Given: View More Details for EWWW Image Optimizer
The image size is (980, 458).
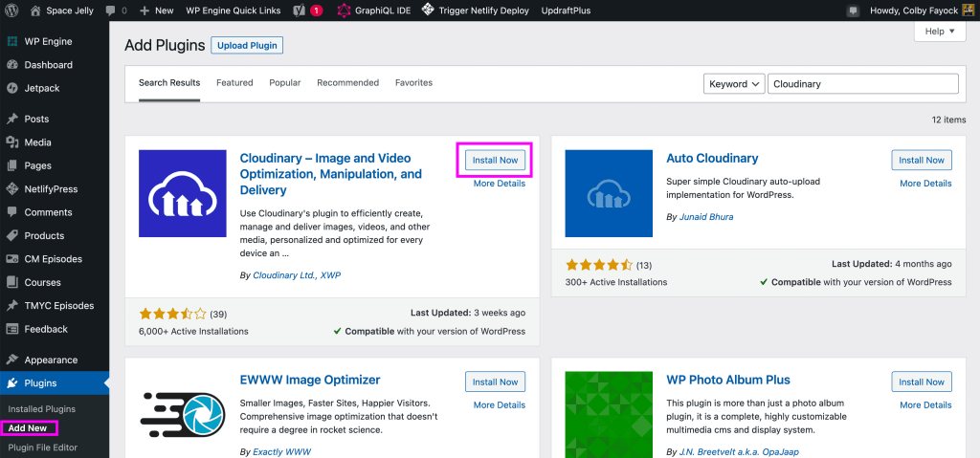Looking at the screenshot, I should (500, 405).
